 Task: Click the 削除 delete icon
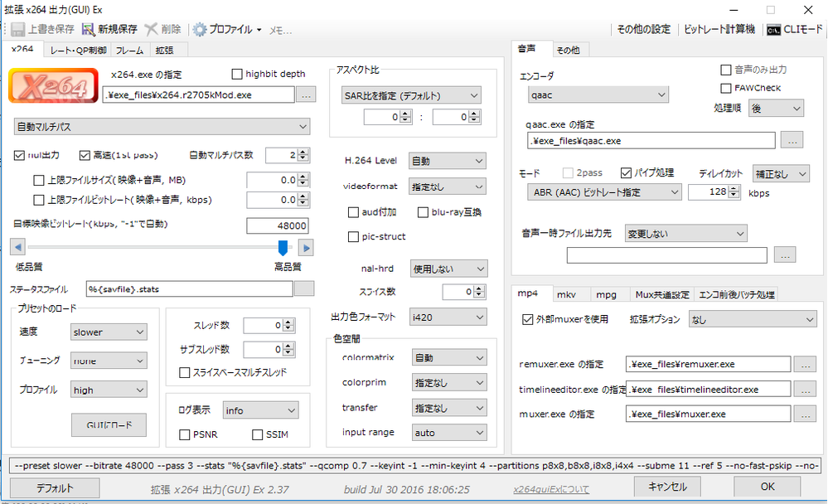point(151,29)
